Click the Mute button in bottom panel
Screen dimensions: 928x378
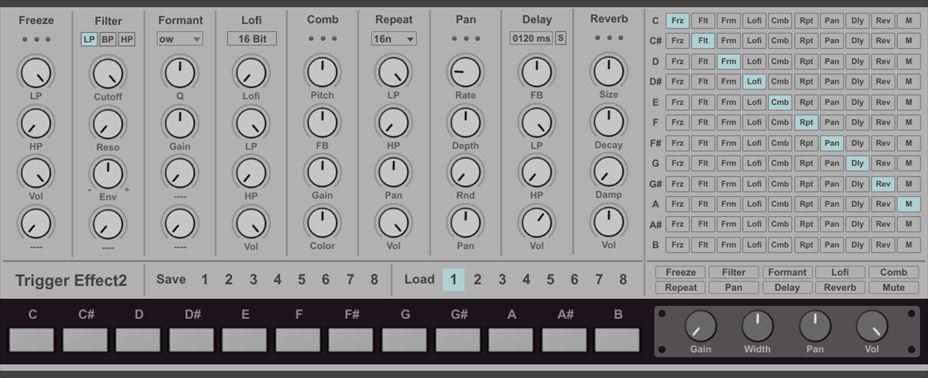tap(893, 287)
